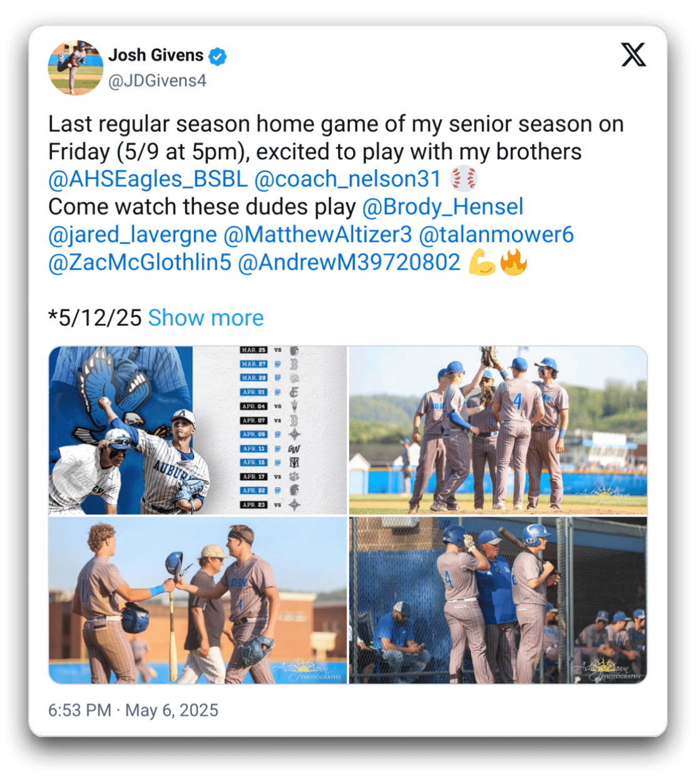
Task: Click the flexed bicep emoji
Action: pyautogui.click(x=482, y=262)
